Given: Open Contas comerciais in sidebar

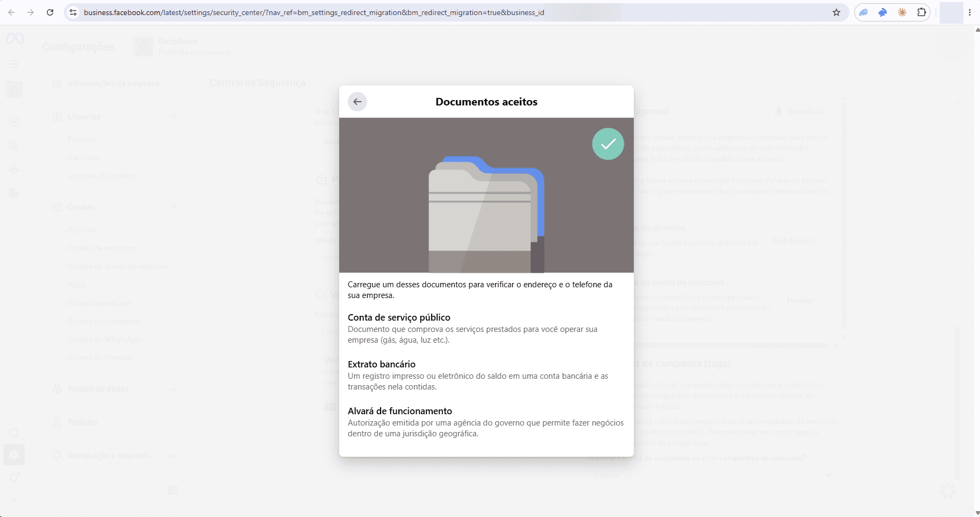Looking at the screenshot, I should pos(99,303).
